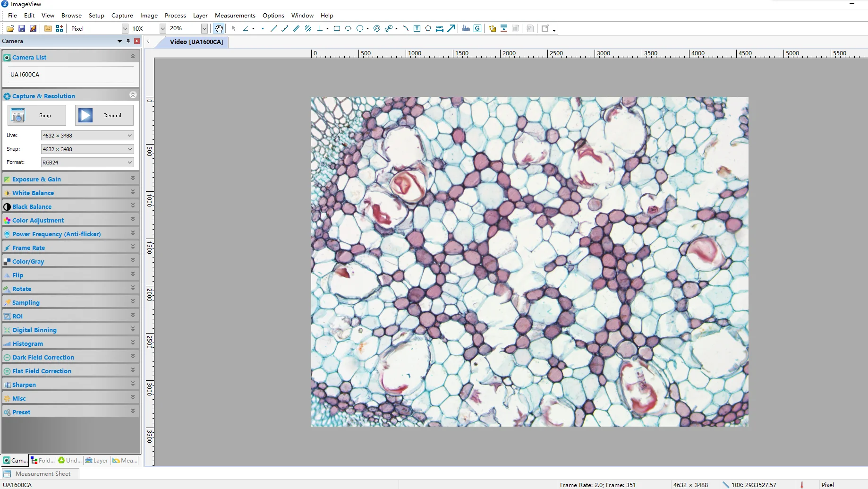Open the Capture menu

click(x=122, y=16)
